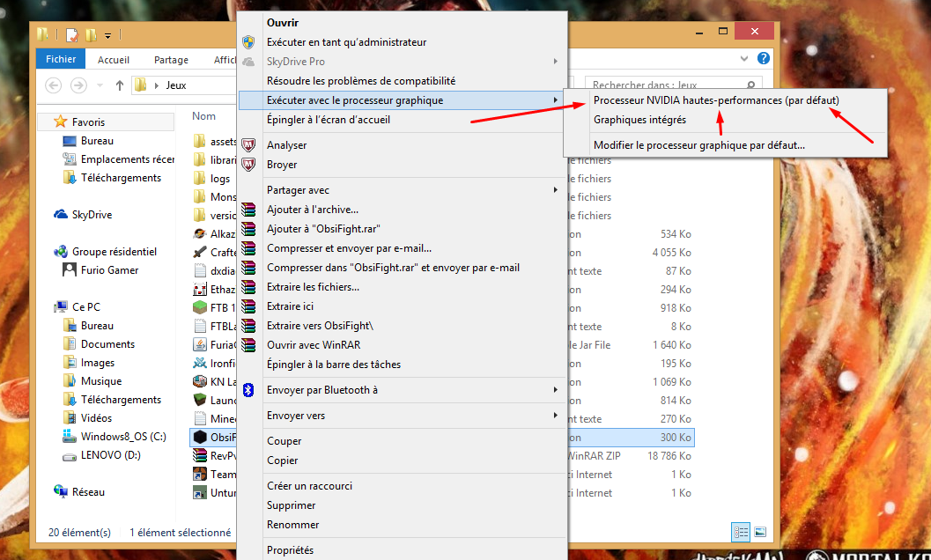
Task: Select Résoudre les problèmes de compatibilité
Action: [361, 81]
